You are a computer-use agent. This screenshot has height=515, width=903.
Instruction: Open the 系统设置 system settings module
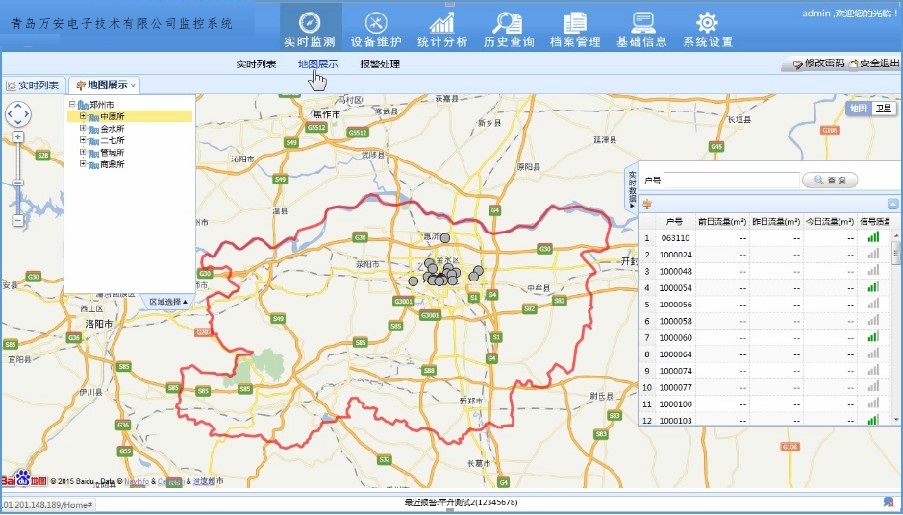coord(707,28)
